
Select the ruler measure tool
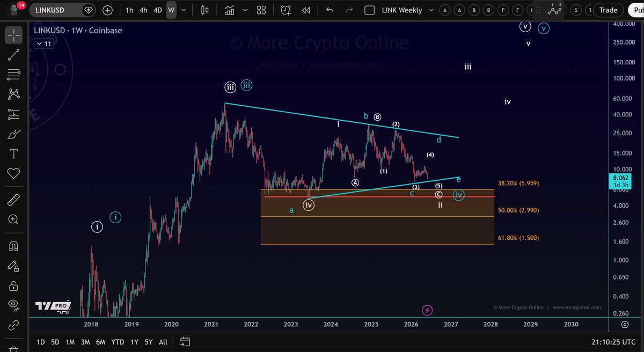13,200
